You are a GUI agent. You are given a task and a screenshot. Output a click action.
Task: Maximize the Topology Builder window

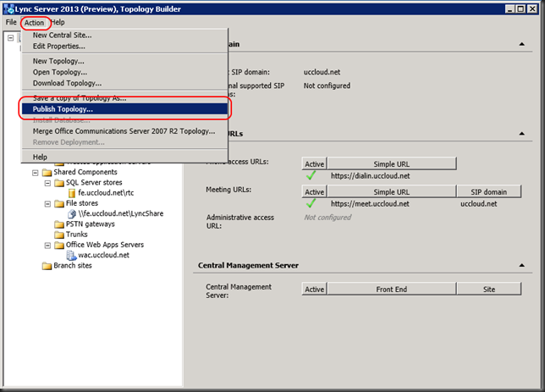[520, 8]
